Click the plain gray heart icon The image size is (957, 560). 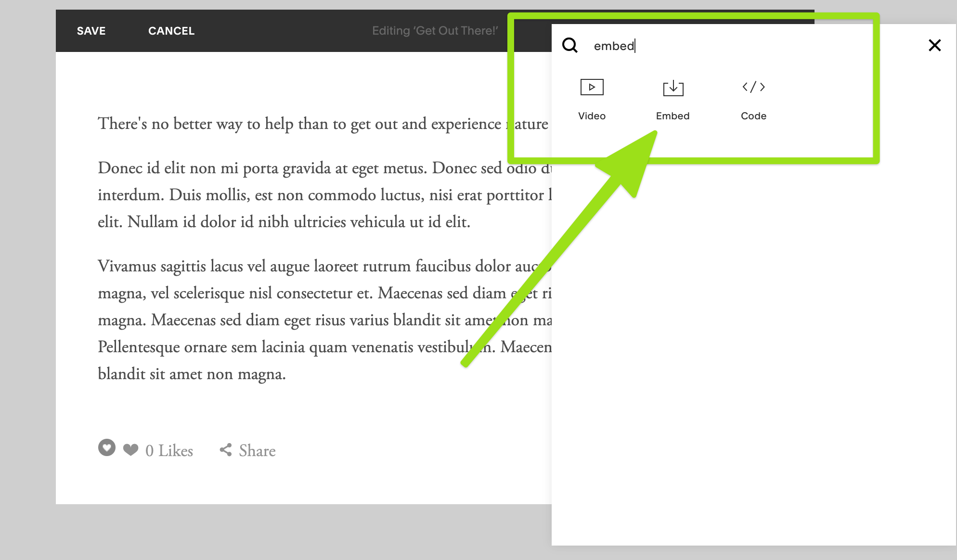tap(130, 450)
